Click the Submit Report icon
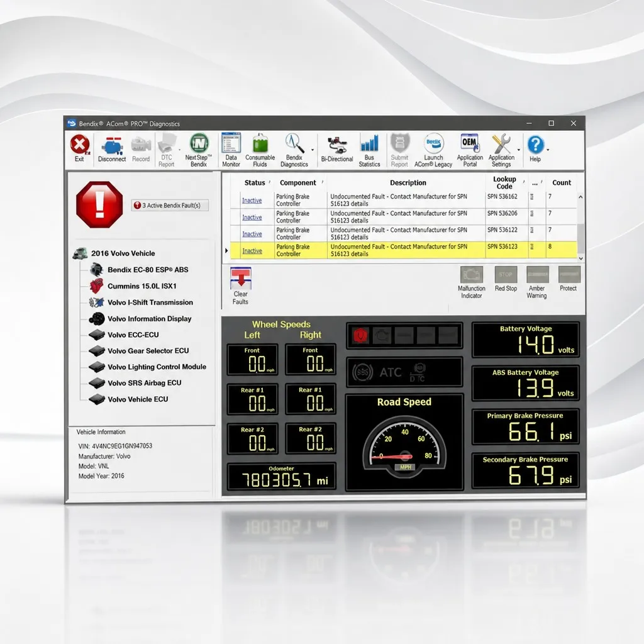 coord(399,150)
